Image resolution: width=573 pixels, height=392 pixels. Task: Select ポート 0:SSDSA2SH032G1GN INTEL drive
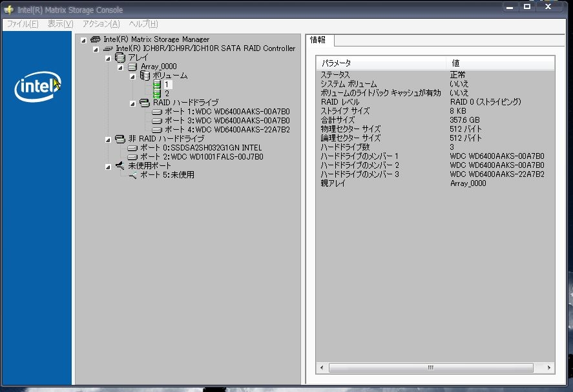tap(201, 148)
